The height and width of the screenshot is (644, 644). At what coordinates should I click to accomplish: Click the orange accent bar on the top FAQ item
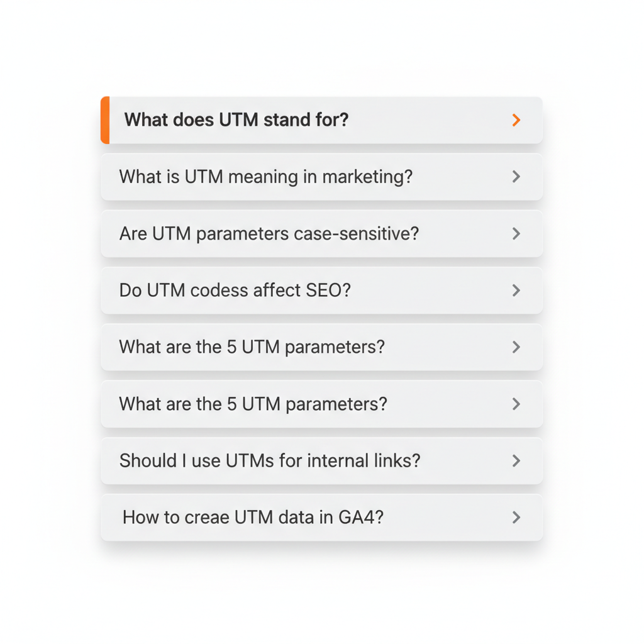pyautogui.click(x=104, y=120)
